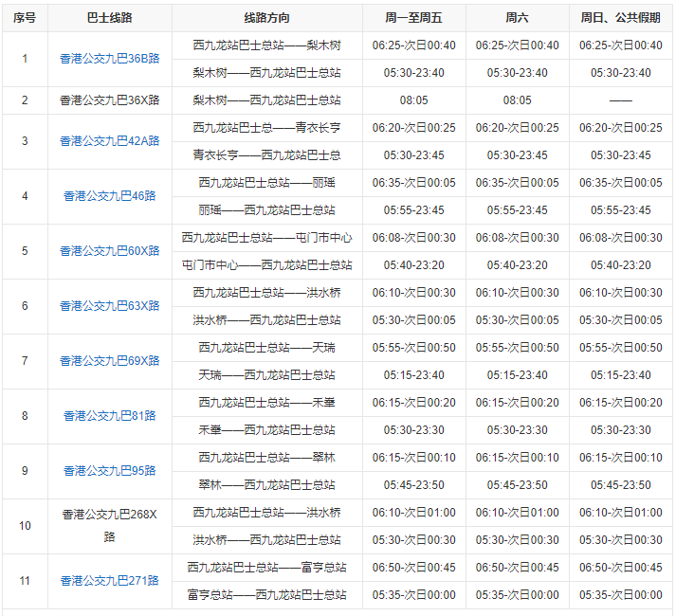Click sequence number 5
This screenshot has height=616, width=676.
(x=25, y=251)
